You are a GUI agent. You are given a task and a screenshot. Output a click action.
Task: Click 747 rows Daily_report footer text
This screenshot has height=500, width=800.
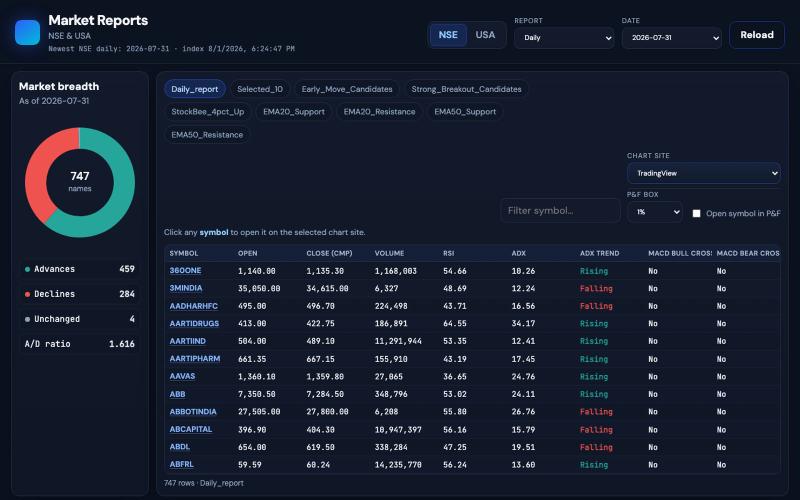(204, 483)
